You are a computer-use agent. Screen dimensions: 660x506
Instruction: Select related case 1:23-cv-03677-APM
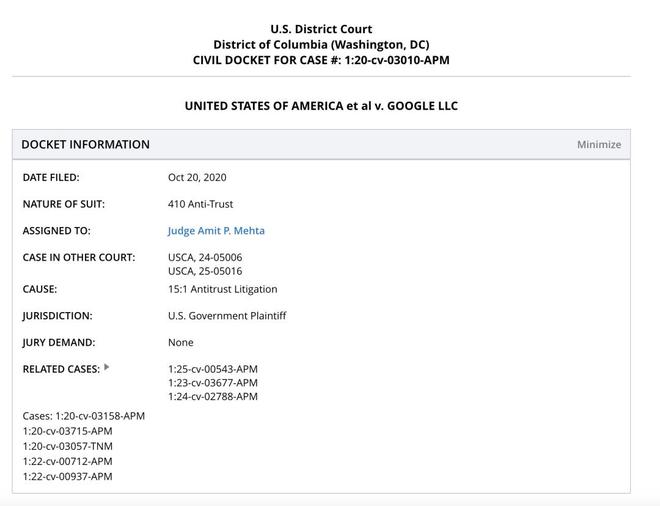(x=212, y=383)
